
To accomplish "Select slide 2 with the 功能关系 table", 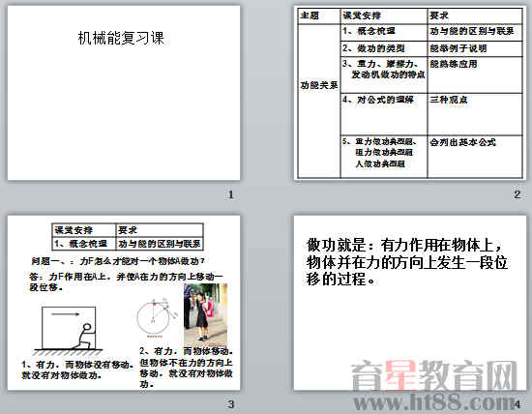I will [x=410, y=93].
